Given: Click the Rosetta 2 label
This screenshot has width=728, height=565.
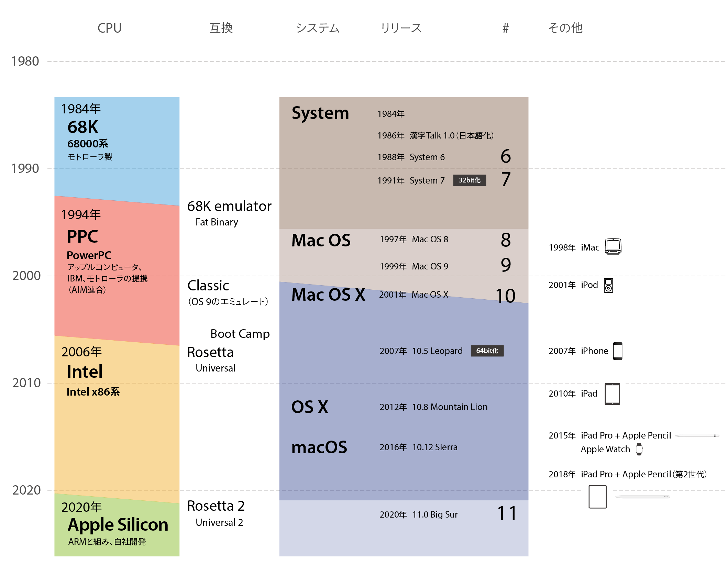Looking at the screenshot, I should 216,506.
